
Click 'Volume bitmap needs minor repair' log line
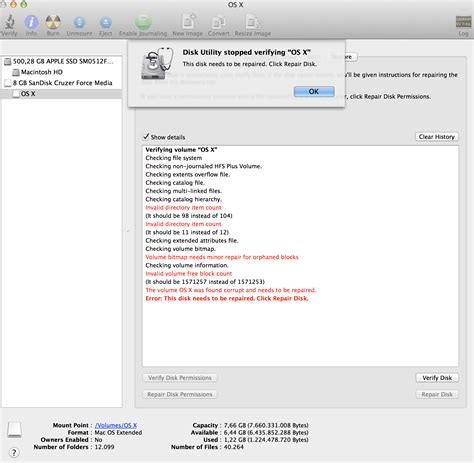pos(222,257)
